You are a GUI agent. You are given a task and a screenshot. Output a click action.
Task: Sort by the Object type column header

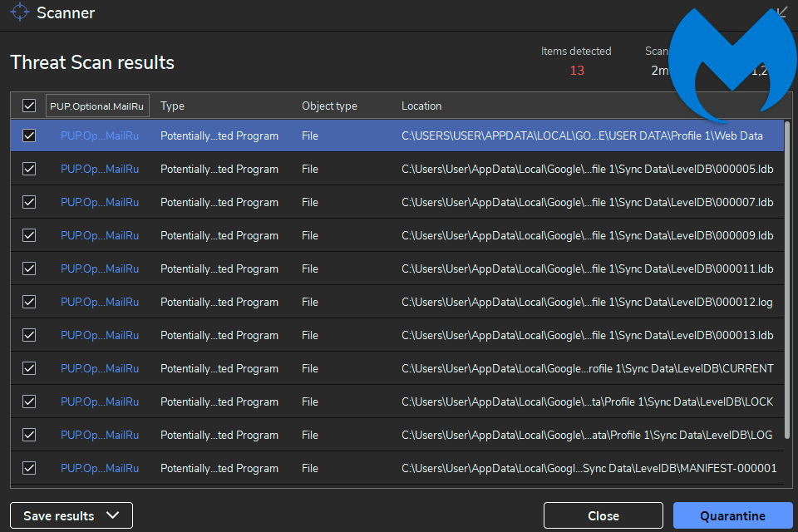(x=329, y=106)
